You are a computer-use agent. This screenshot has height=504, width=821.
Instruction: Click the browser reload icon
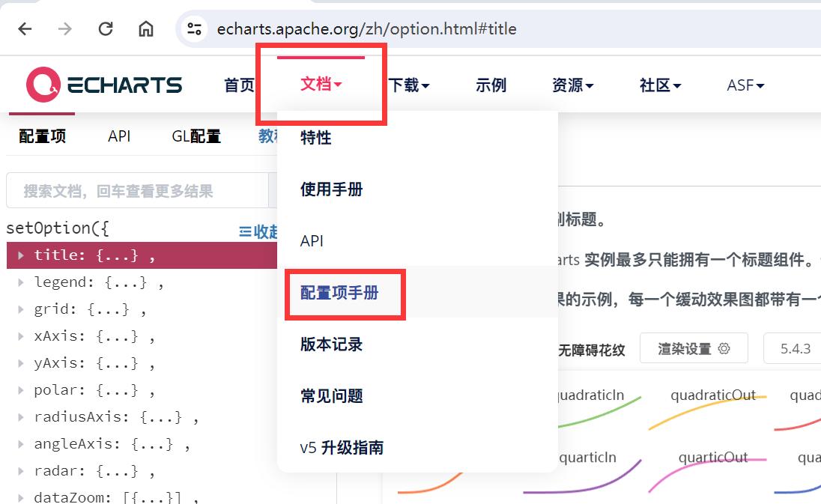coord(106,28)
